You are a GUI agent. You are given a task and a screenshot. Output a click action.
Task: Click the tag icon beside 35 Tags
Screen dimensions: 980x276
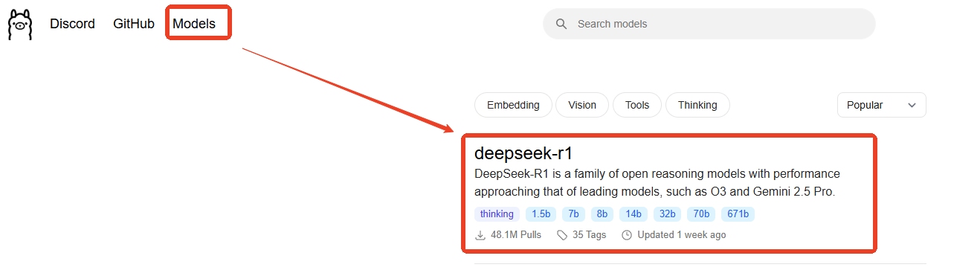click(x=562, y=235)
